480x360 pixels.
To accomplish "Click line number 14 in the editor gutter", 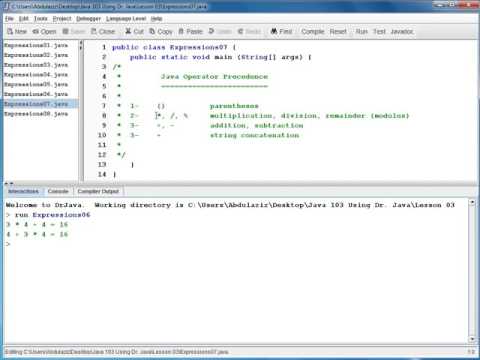I will (102, 174).
